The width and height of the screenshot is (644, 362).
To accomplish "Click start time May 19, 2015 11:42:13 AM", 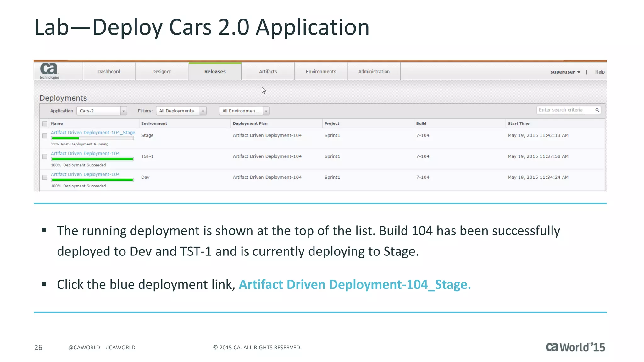I will [x=538, y=135].
